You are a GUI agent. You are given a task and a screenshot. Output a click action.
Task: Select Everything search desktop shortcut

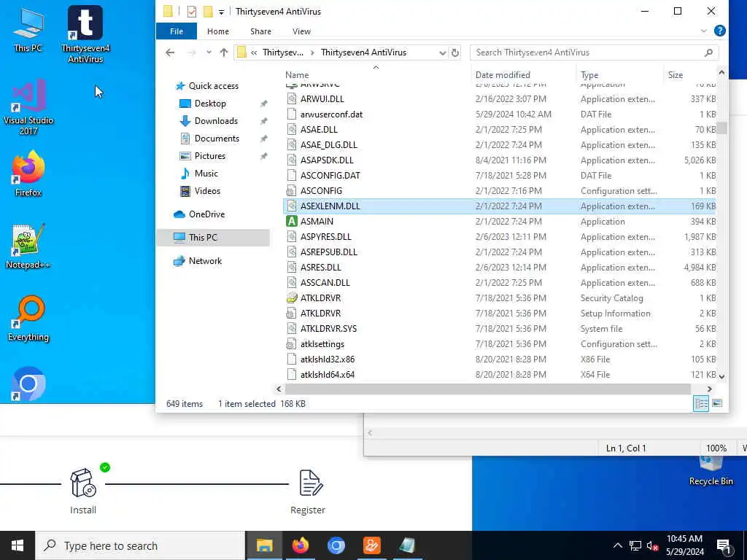[x=28, y=319]
